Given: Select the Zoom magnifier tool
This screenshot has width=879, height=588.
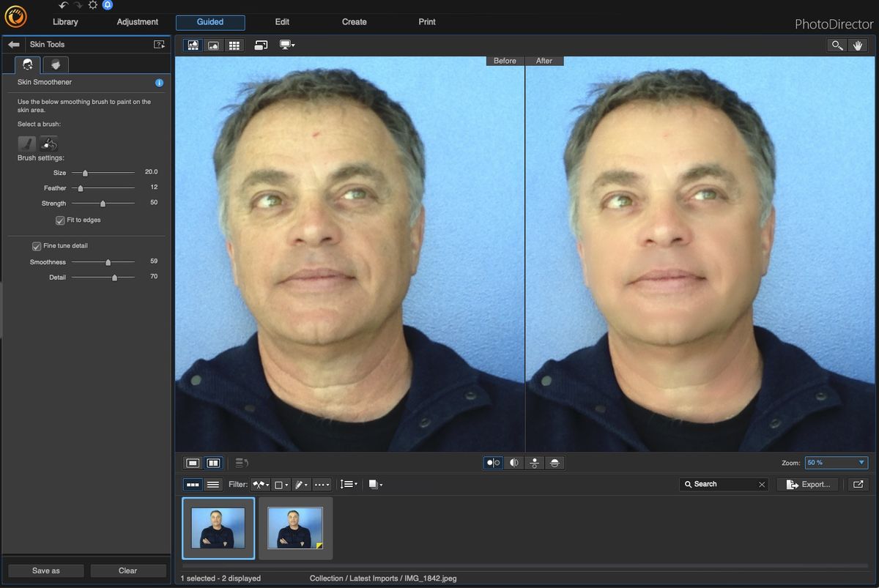Looking at the screenshot, I should tap(837, 45).
